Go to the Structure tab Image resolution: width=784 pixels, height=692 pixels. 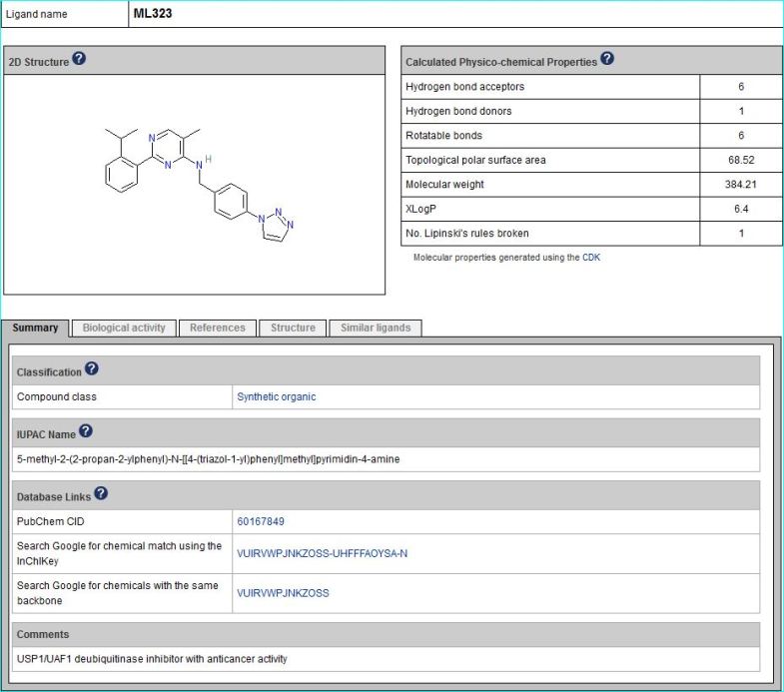tap(293, 328)
